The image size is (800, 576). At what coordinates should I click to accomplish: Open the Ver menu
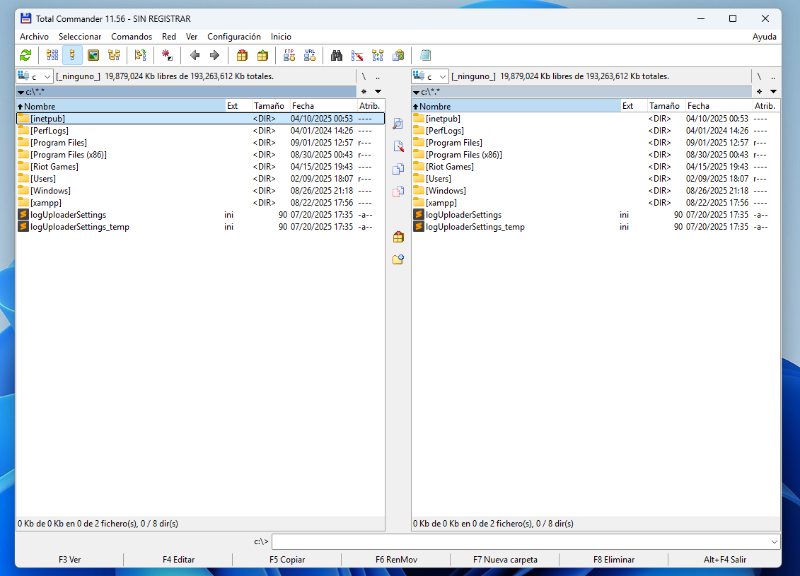coord(192,37)
